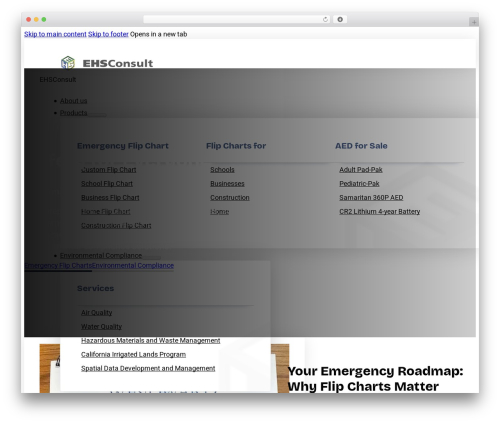Follow the Skip to main content link

click(x=55, y=34)
